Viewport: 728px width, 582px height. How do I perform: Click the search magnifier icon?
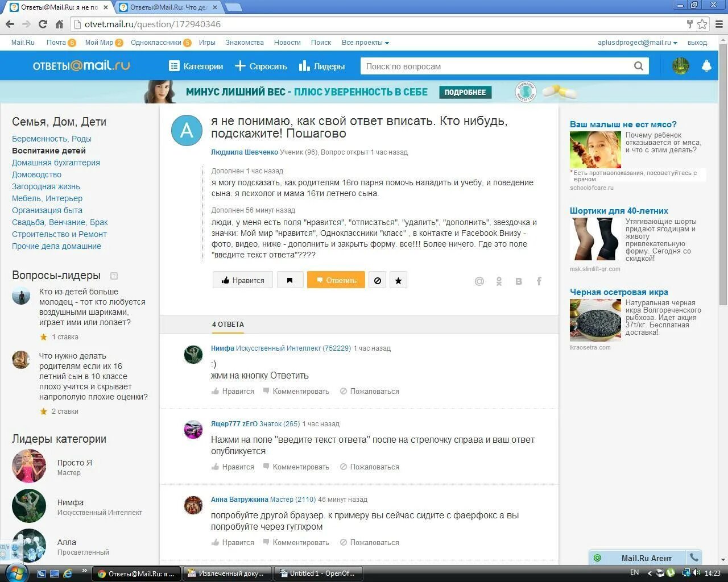tap(639, 66)
